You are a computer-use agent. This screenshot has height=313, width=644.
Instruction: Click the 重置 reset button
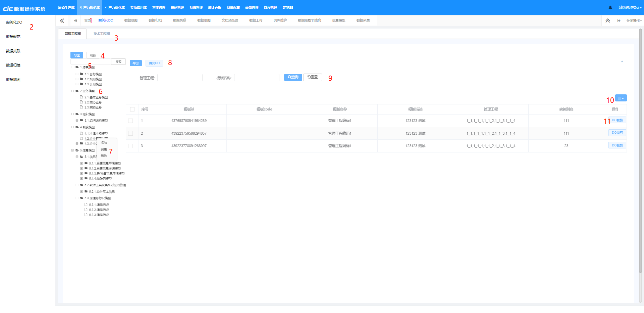312,77
